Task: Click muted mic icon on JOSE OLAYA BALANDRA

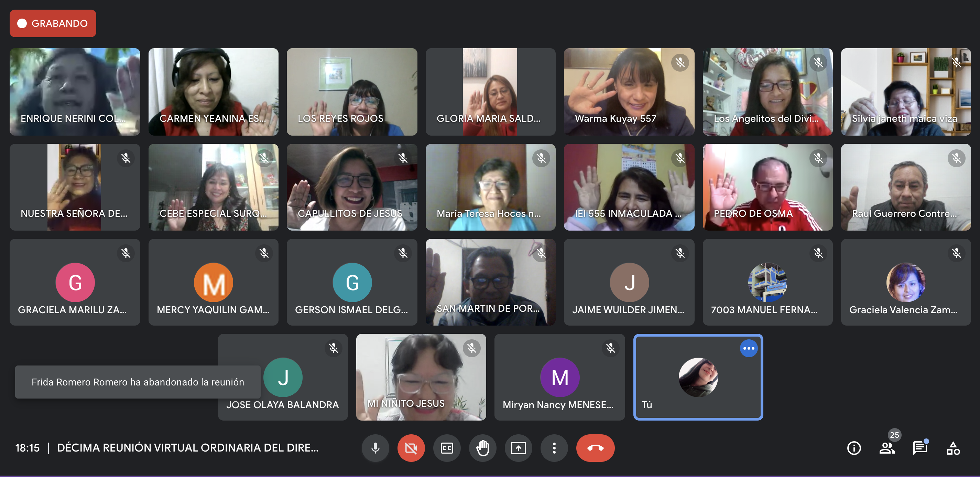Action: [333, 348]
